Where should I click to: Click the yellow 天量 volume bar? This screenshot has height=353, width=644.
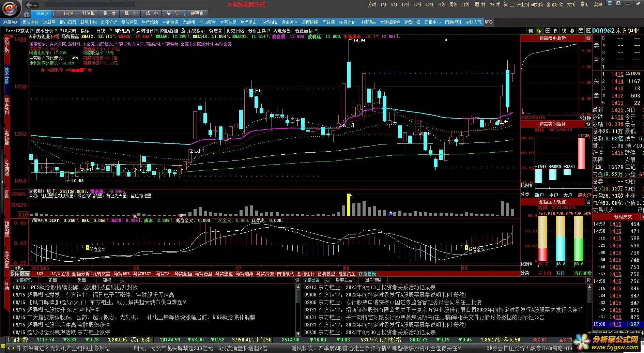[349, 205]
